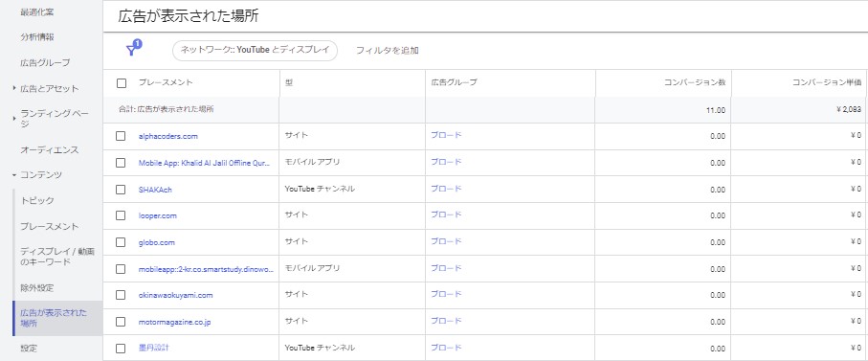Expand the 広告とアセット sidebar section
The height and width of the screenshot is (361, 868).
point(14,88)
